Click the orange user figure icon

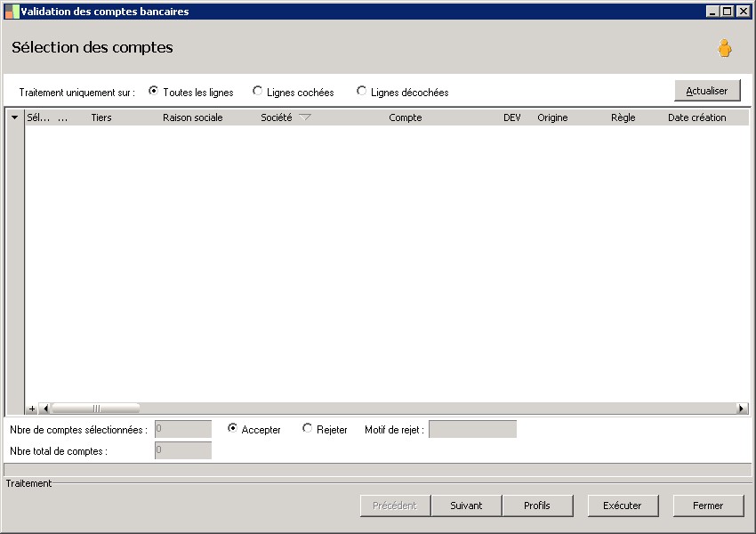coord(724,48)
